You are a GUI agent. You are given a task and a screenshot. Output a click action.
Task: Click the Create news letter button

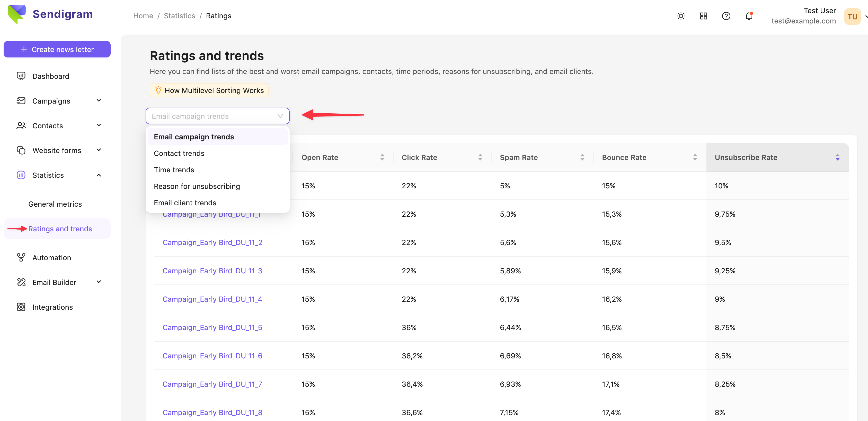pyautogui.click(x=57, y=49)
